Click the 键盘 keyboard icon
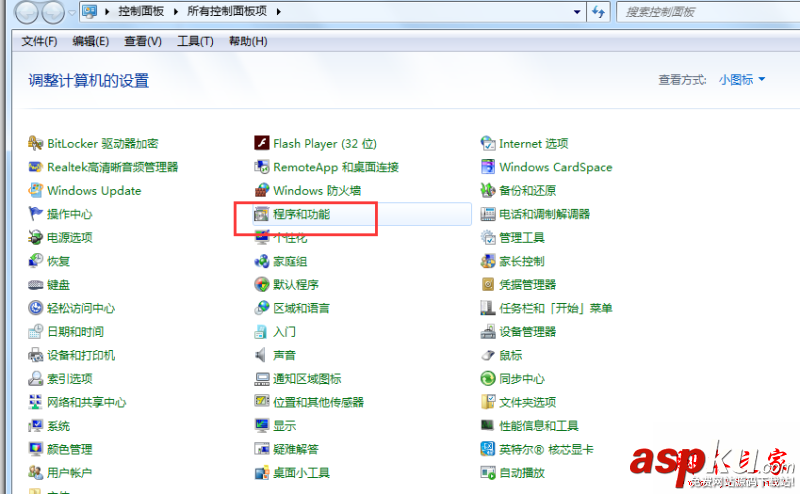This screenshot has width=800, height=494. coord(35,285)
